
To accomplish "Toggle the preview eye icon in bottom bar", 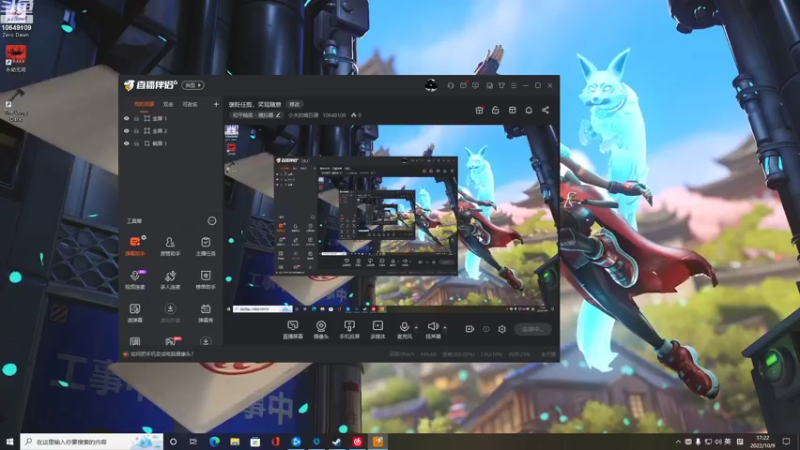I will [x=486, y=329].
